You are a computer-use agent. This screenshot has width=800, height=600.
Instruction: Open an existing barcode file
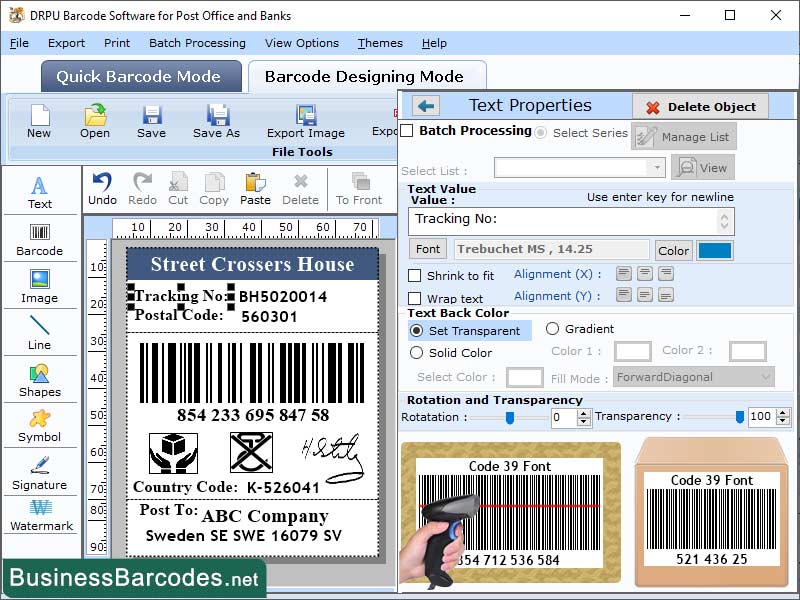[94, 126]
